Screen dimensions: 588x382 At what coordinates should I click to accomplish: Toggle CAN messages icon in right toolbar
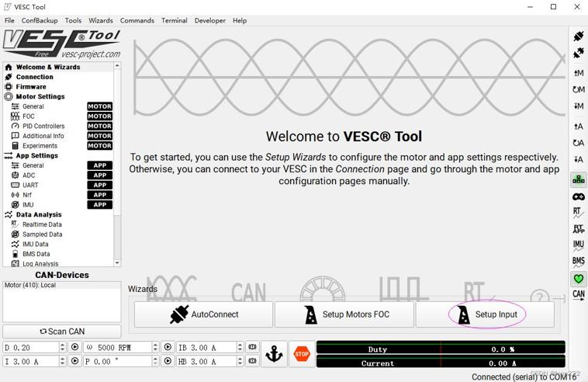(x=578, y=294)
